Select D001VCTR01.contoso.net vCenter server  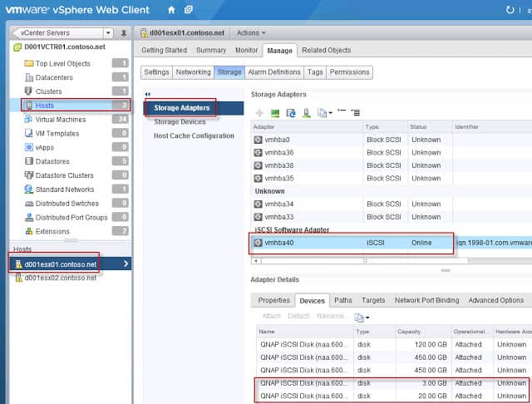65,47
